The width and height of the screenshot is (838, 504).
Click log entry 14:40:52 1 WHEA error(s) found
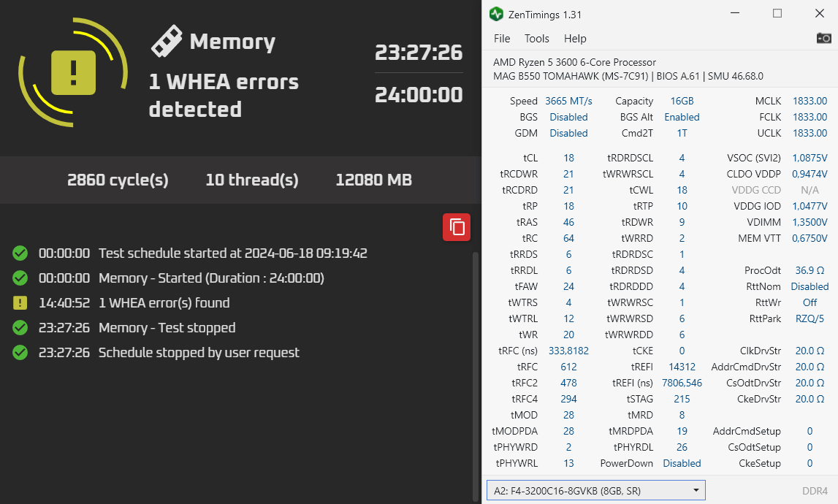(x=134, y=303)
